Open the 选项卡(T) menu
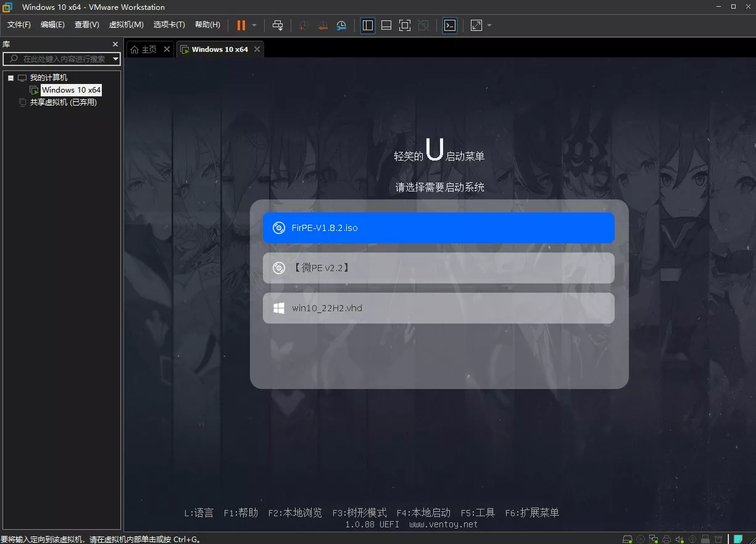 (x=169, y=25)
